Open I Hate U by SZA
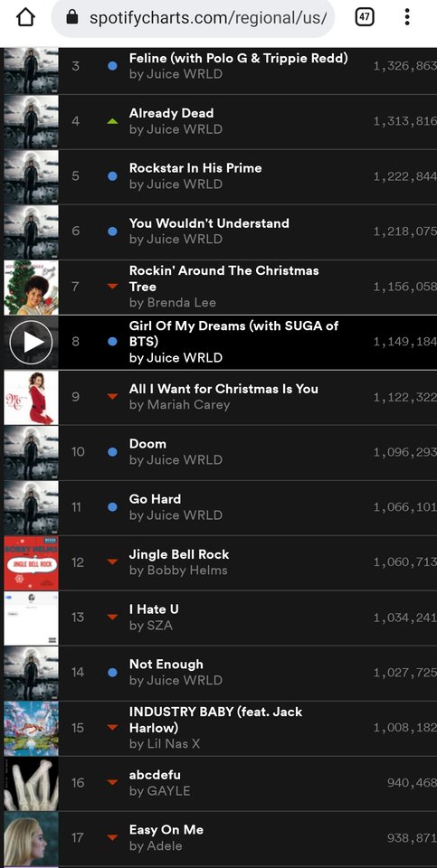The height and width of the screenshot is (868, 437). (154, 609)
